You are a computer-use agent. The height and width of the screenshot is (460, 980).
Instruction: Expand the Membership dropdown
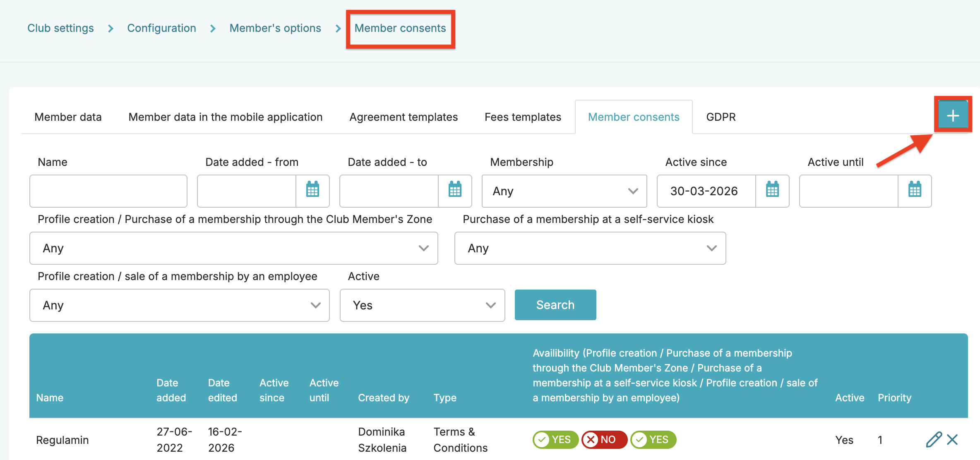(564, 191)
